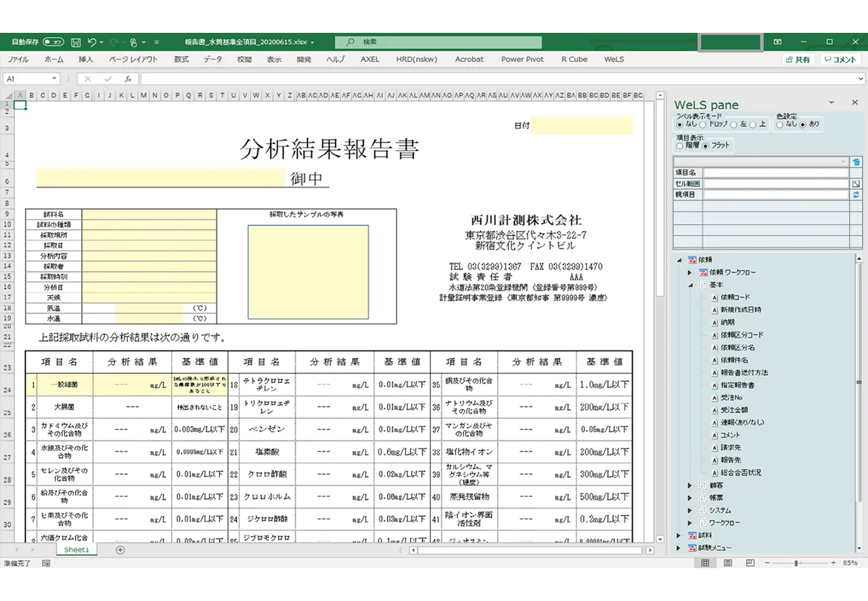Screen dimensions: 868x601
Task: Expand the 顧客 tree node
Action: (690, 486)
